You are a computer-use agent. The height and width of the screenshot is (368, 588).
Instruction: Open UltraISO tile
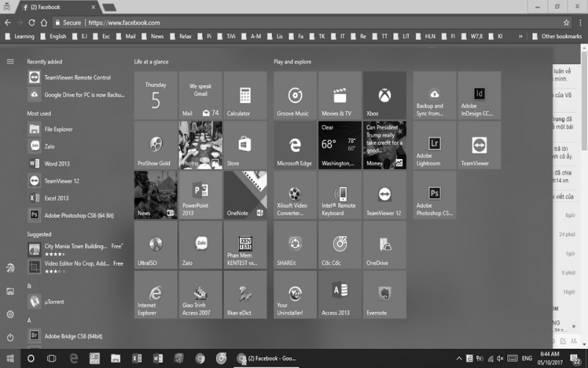[155, 245]
